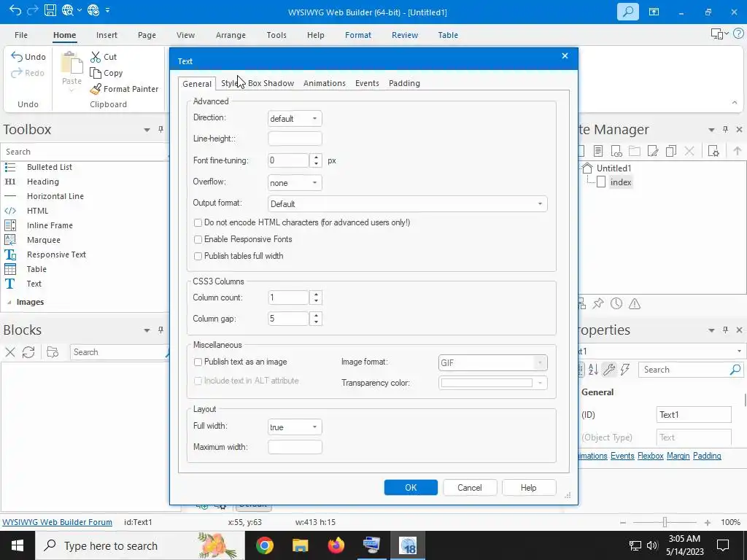This screenshot has width=747, height=560.
Task: Click the Site Manager page properties gear icon
Action: (x=713, y=152)
